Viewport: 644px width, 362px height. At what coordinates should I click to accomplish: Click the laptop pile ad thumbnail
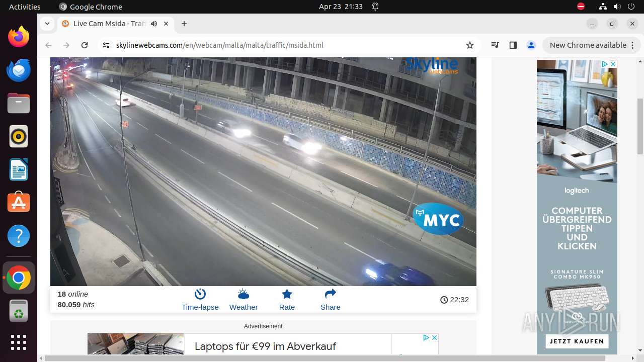(135, 344)
